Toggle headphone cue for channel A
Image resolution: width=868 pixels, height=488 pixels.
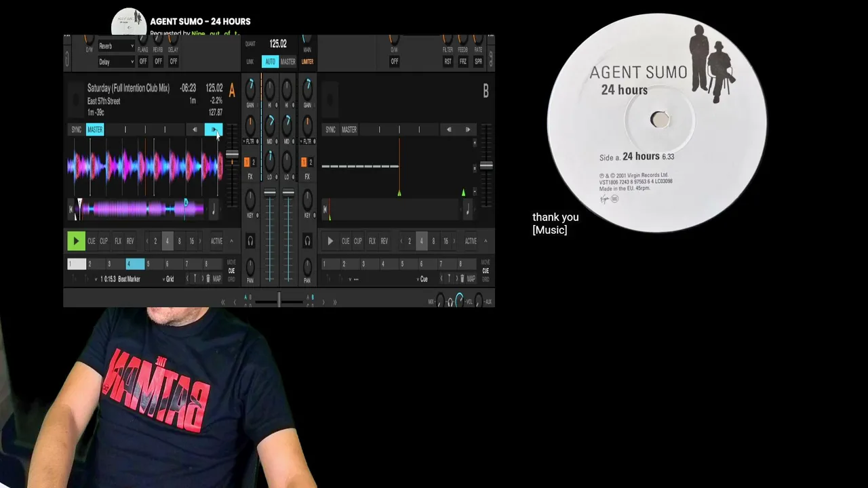[x=250, y=241]
